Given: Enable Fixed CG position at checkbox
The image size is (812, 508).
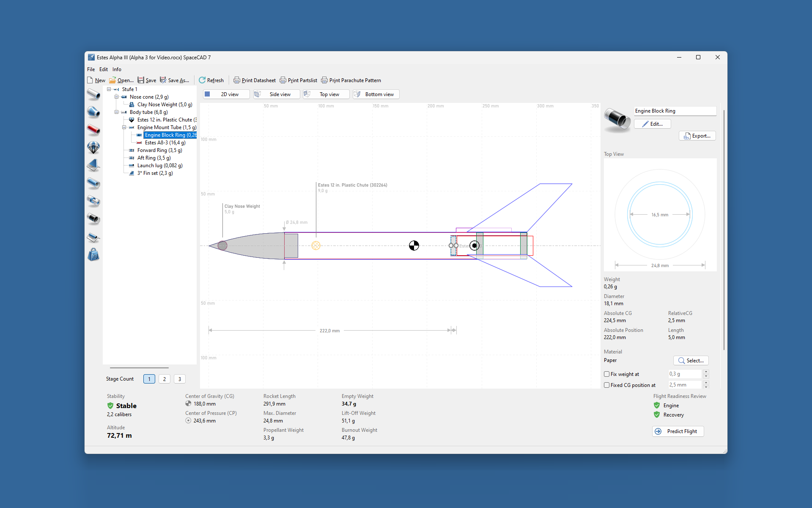Looking at the screenshot, I should pos(607,385).
